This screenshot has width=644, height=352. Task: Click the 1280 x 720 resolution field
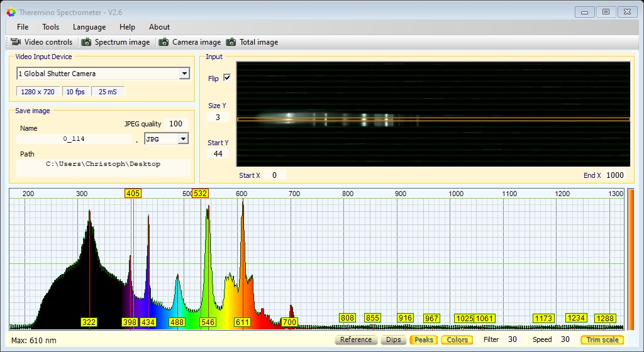pos(38,92)
